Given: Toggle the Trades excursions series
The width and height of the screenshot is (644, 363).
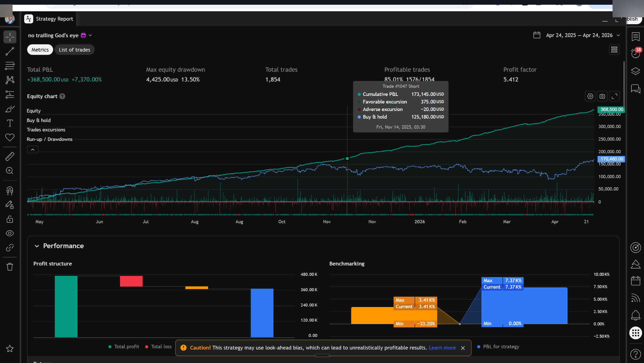Looking at the screenshot, I should 46,130.
